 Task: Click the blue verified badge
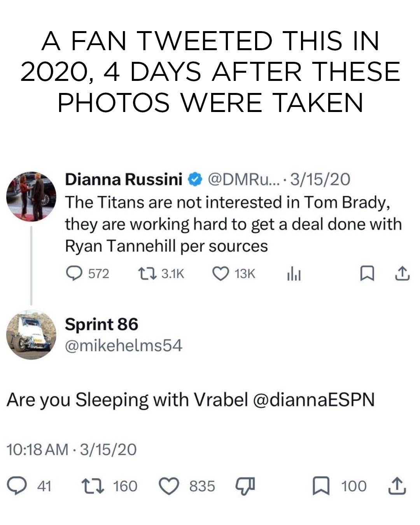click(195, 180)
